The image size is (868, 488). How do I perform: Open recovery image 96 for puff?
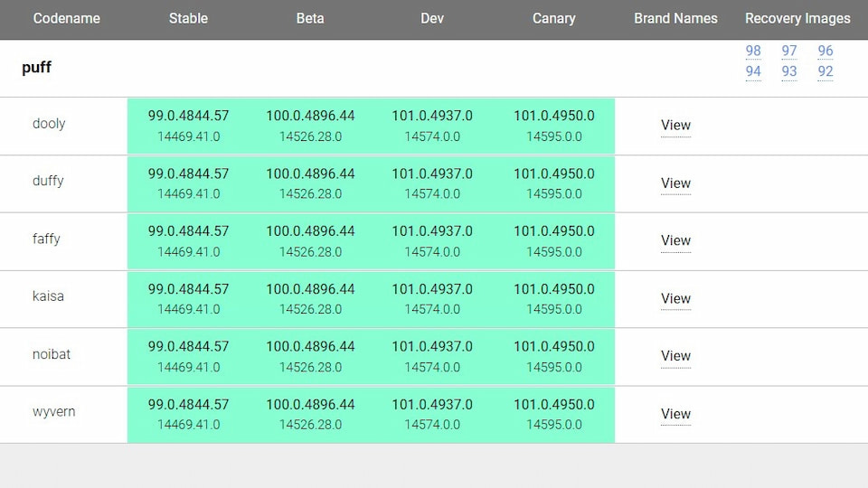click(826, 51)
